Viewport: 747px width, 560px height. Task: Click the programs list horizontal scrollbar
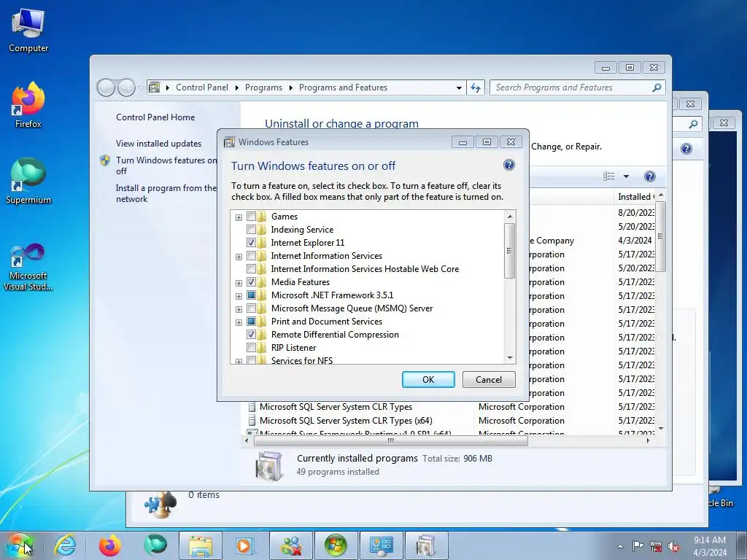pos(391,441)
